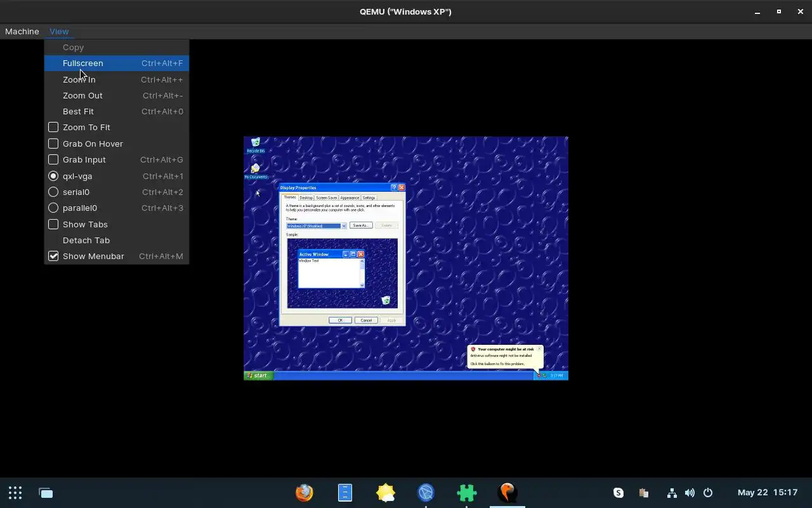Click the sample Active Window scrollbar
Viewport: 812px width, 508px height.
[x=362, y=273]
